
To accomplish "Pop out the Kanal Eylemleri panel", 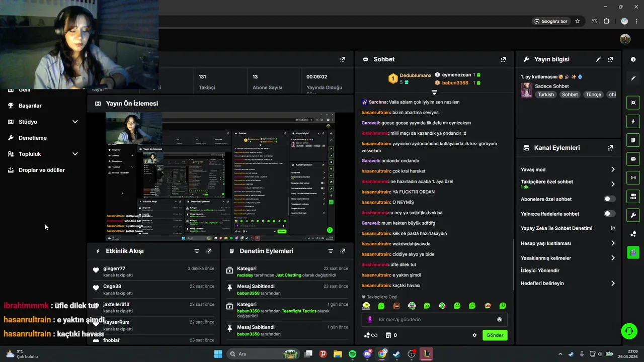I will 610,148.
